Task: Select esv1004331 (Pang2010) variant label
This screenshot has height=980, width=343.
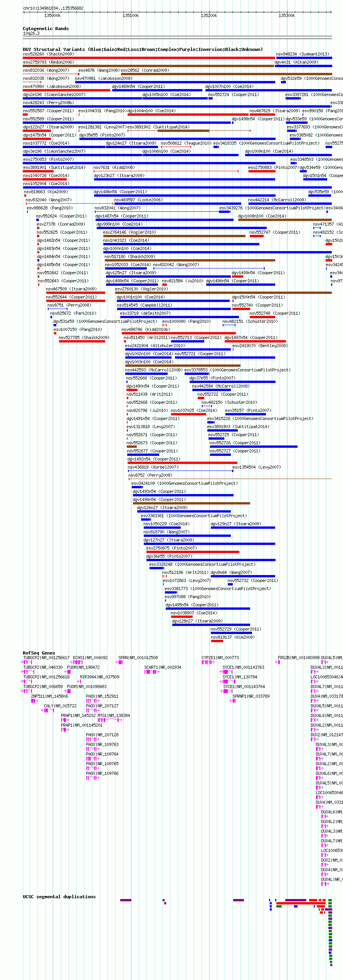Action: [103, 111]
